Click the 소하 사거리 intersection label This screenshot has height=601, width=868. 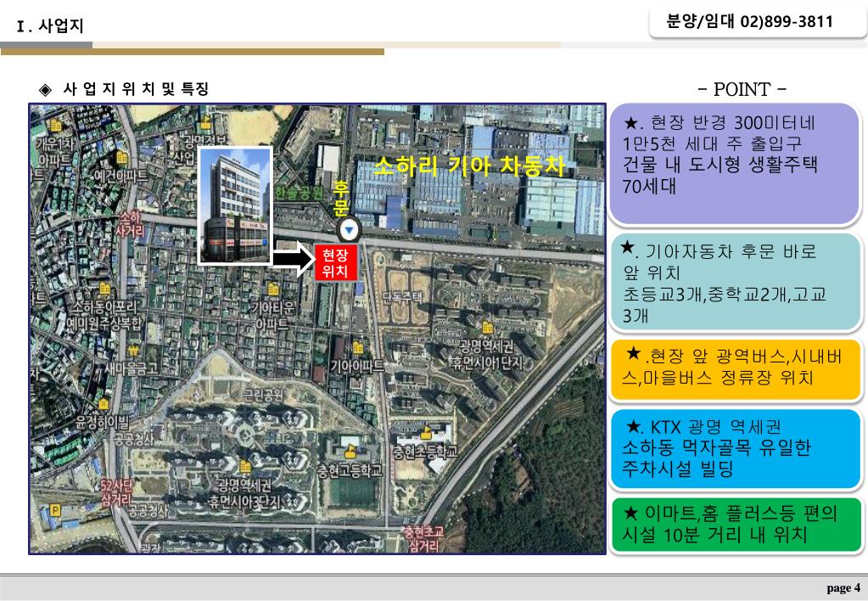pyautogui.click(x=131, y=224)
